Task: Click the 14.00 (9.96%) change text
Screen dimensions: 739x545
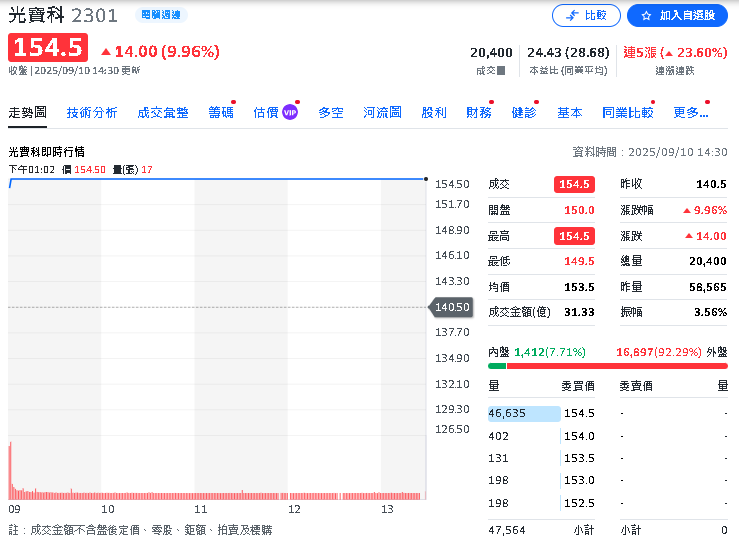Action: (x=167, y=51)
